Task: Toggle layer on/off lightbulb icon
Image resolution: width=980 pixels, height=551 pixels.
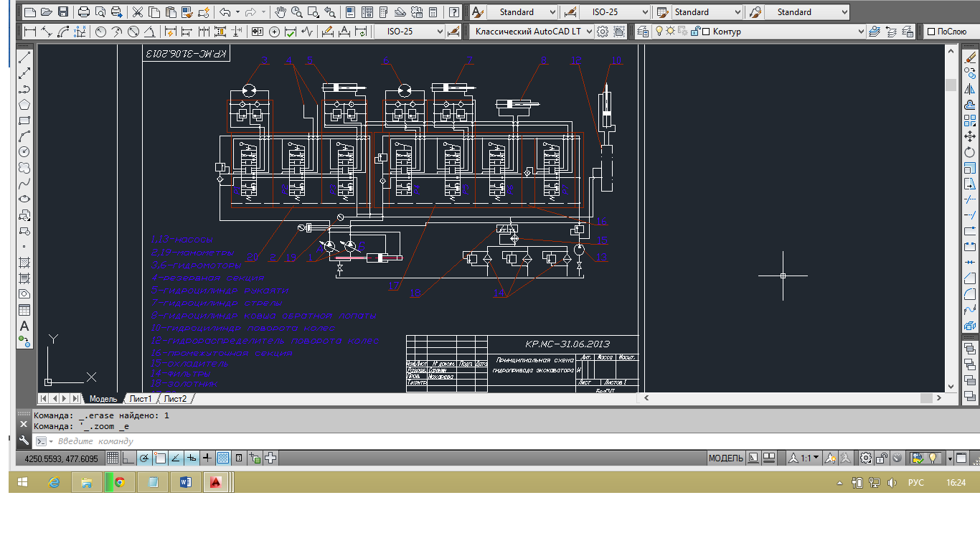Action: pos(659,32)
